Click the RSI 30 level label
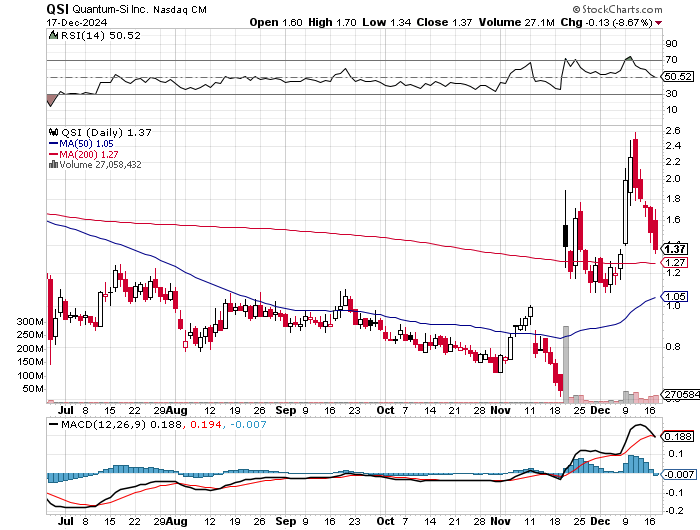Viewport: 700px width, 530px height. [x=671, y=94]
